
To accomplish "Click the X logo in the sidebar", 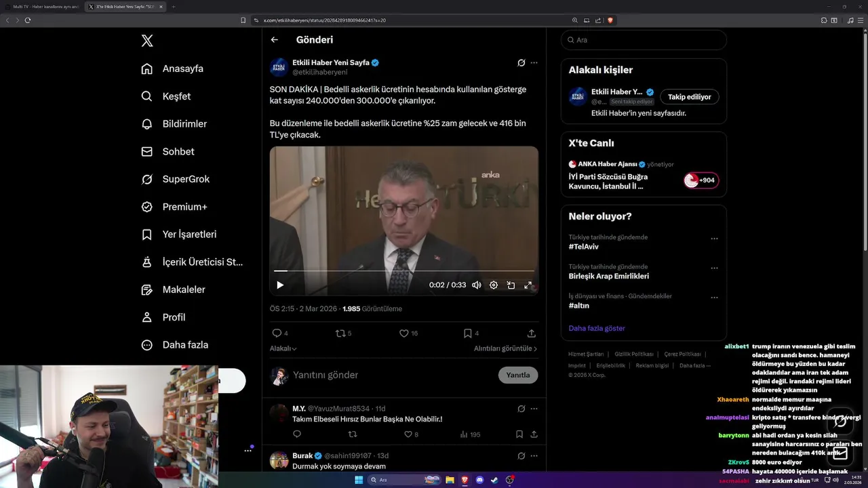I will [x=147, y=41].
